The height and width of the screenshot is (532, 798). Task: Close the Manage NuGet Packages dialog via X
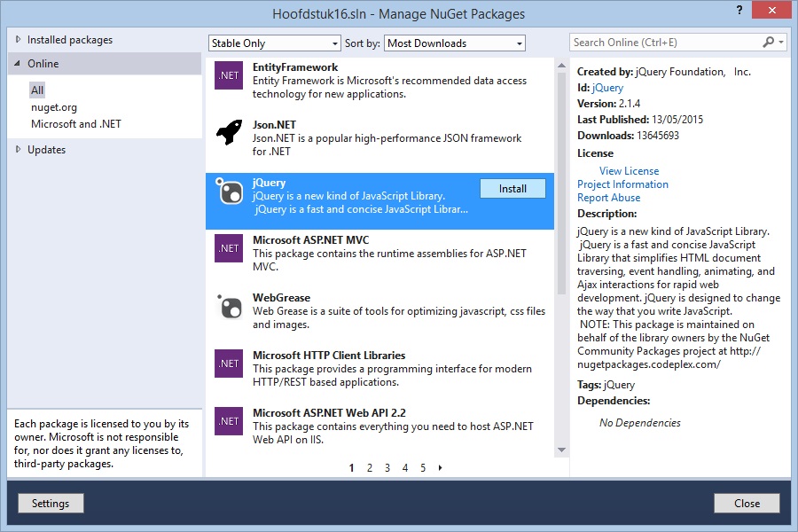pos(771,10)
